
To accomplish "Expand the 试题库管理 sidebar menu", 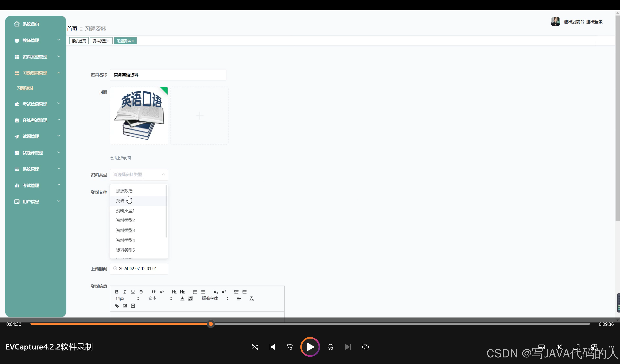I will [x=36, y=153].
